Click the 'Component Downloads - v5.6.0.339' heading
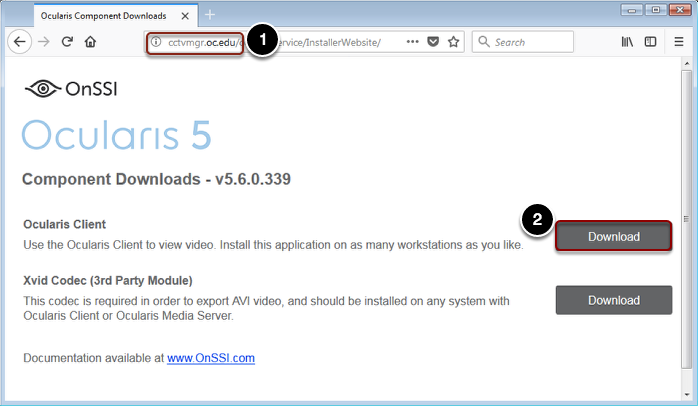Screen dimensions: 698x406 point(156,179)
